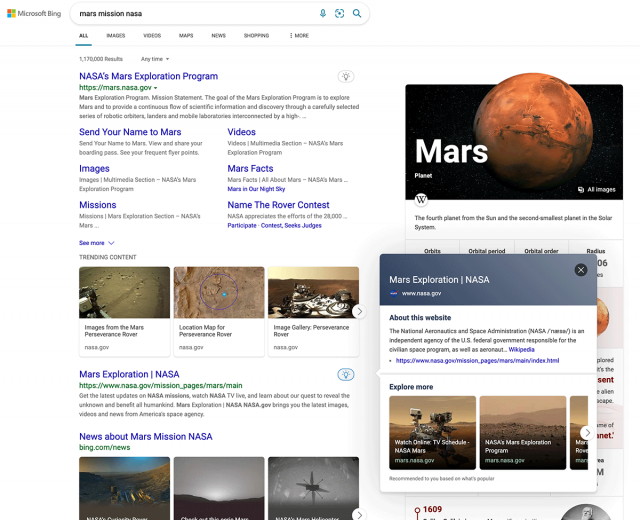Switch to the SHOPPING tab

(256, 36)
